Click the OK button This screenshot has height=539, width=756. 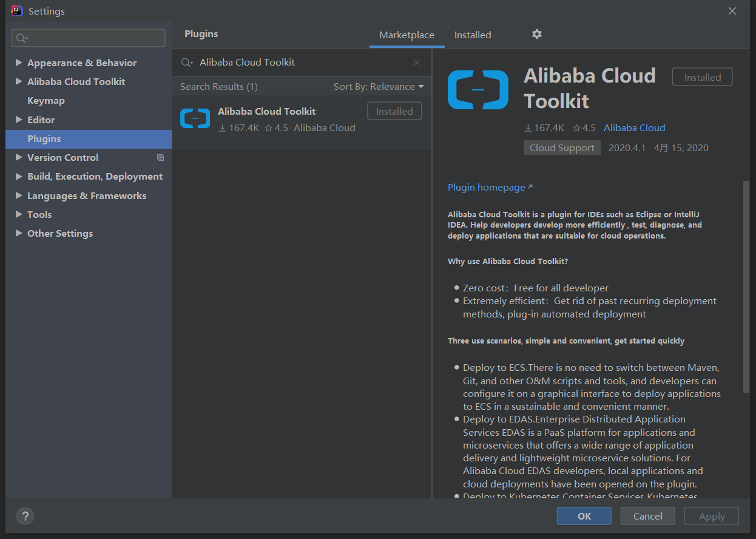click(x=584, y=516)
